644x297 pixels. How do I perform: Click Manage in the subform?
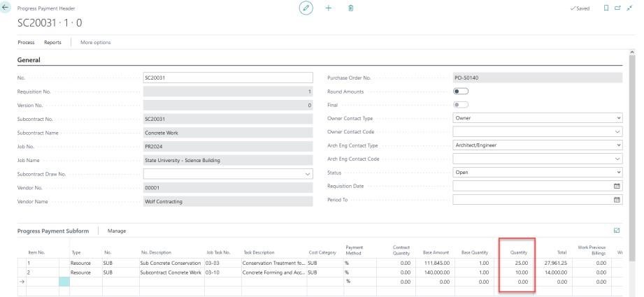click(116, 231)
